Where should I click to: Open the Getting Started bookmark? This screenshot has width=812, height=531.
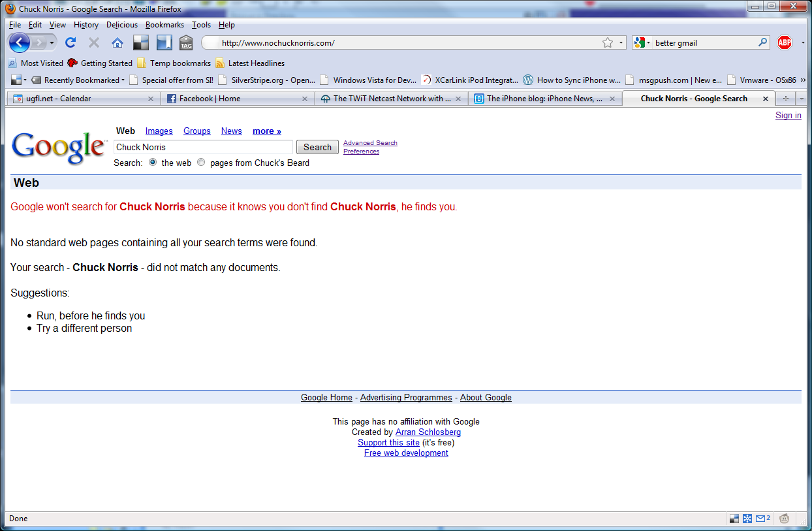(x=100, y=63)
